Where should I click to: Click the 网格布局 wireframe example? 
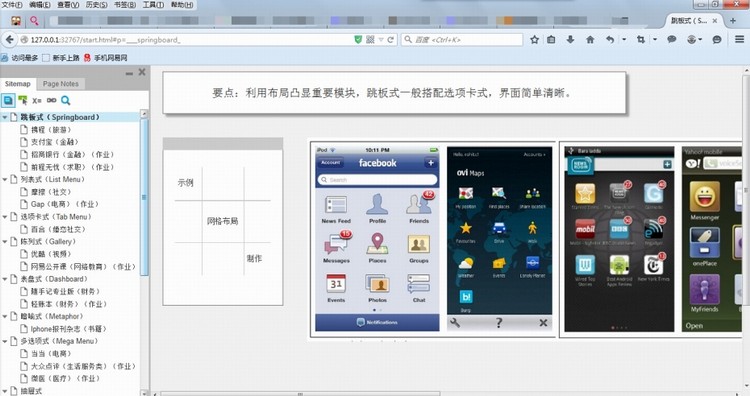[223, 221]
